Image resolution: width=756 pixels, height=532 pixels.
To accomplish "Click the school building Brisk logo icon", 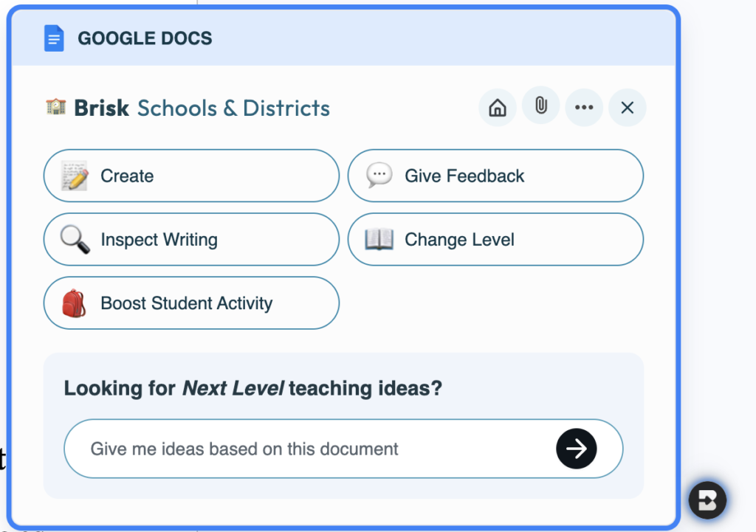I will coord(55,108).
